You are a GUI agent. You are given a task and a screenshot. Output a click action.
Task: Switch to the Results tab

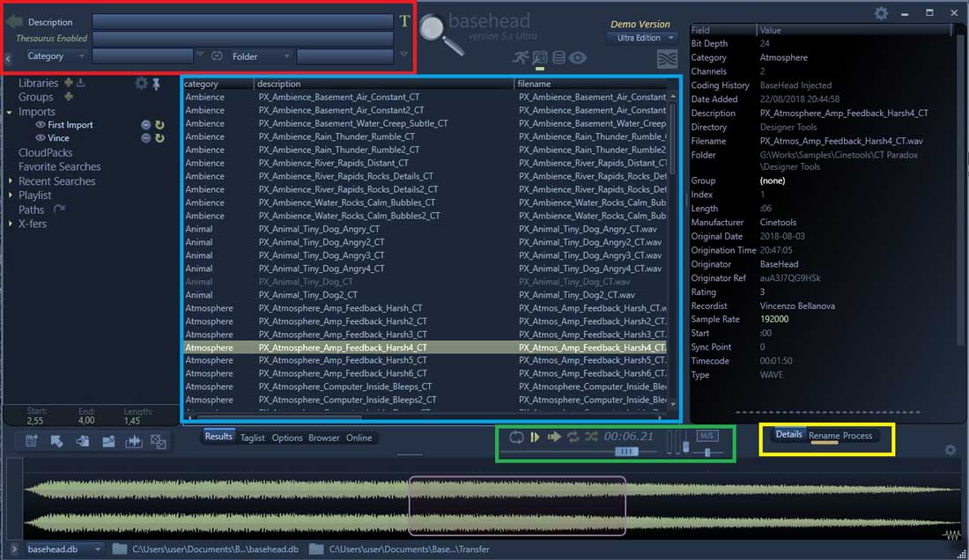point(218,437)
